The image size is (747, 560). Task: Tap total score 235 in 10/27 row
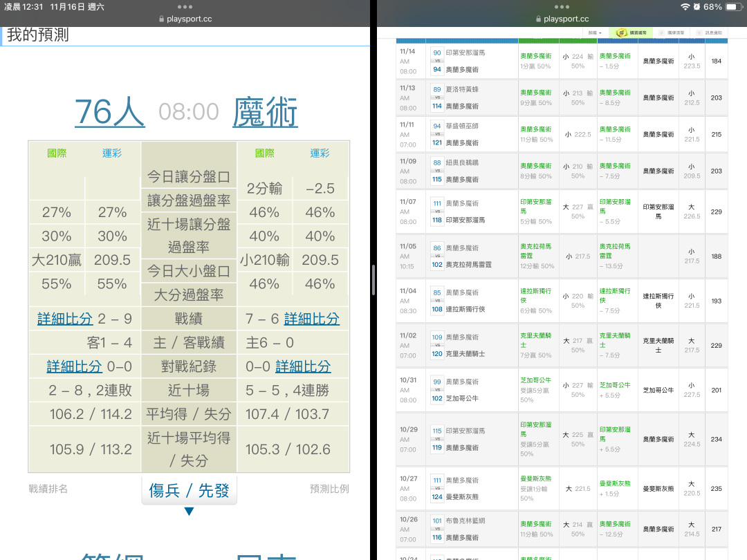[716, 489]
